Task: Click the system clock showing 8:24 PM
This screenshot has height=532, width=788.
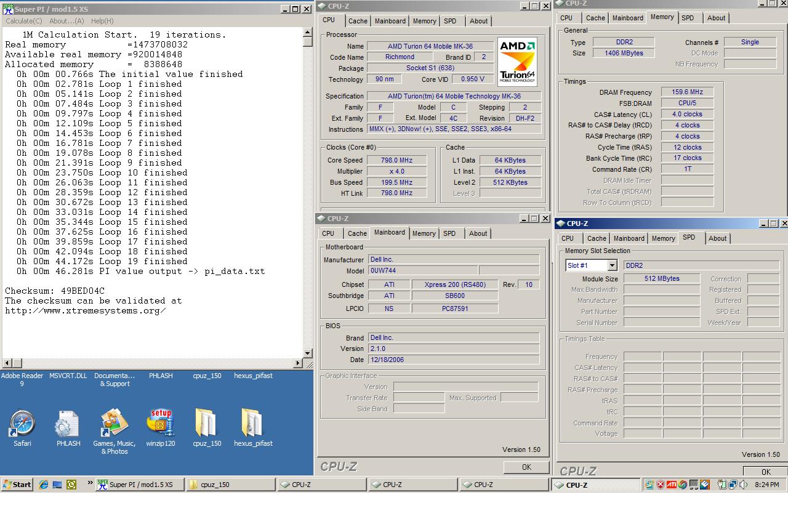Action: coord(766,485)
